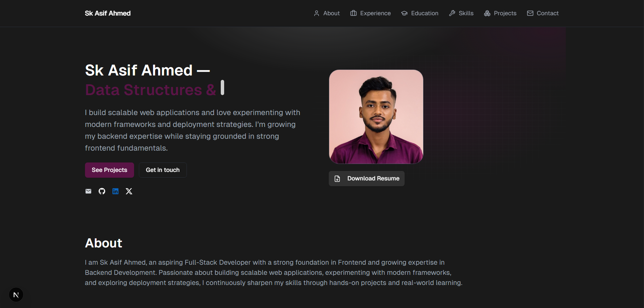
Task: Open the email icon link
Action: click(x=88, y=191)
